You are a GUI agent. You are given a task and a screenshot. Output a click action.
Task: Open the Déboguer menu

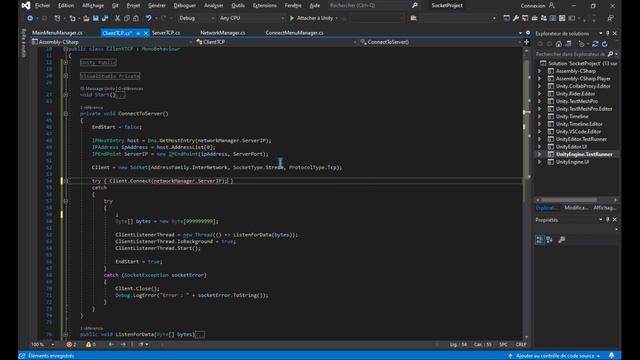coord(184,6)
